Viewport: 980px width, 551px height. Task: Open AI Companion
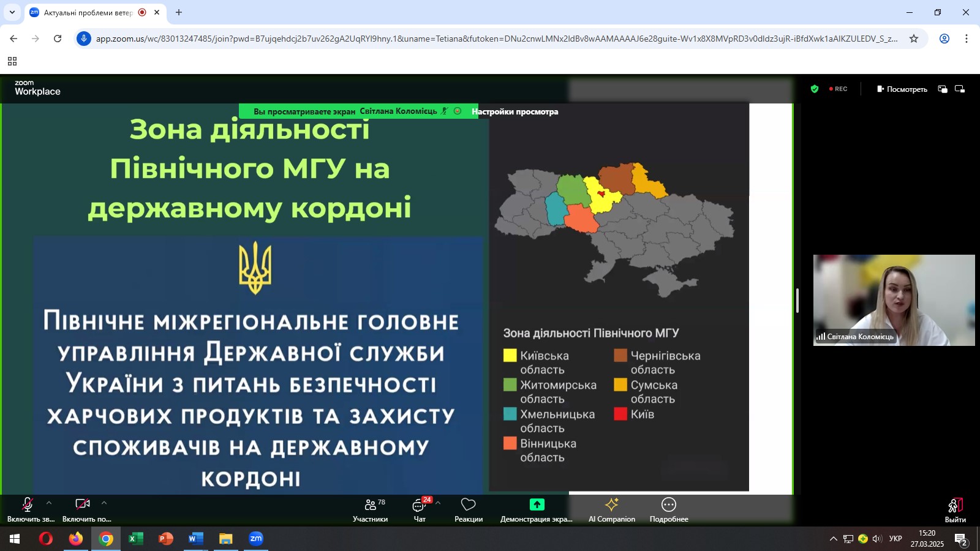pyautogui.click(x=612, y=509)
